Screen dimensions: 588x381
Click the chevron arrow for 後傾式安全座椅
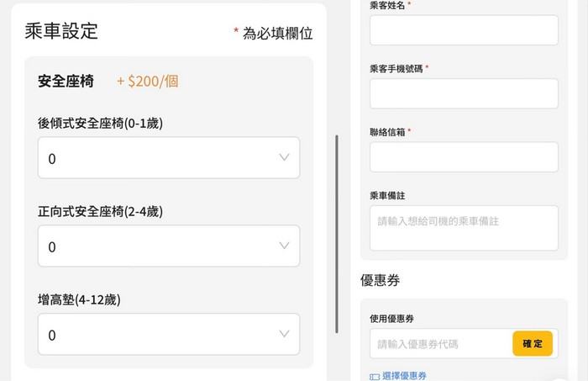pyautogui.click(x=285, y=157)
